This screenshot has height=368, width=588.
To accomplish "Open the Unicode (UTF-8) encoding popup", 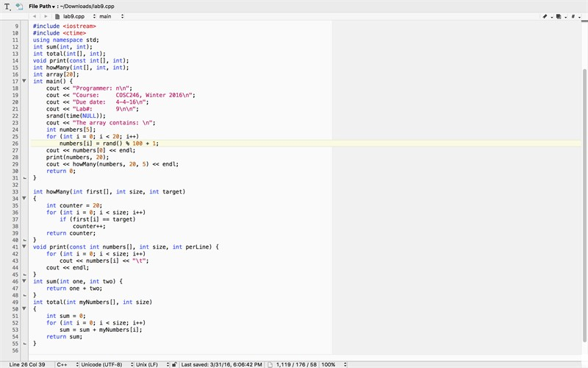I will pyautogui.click(x=107, y=364).
